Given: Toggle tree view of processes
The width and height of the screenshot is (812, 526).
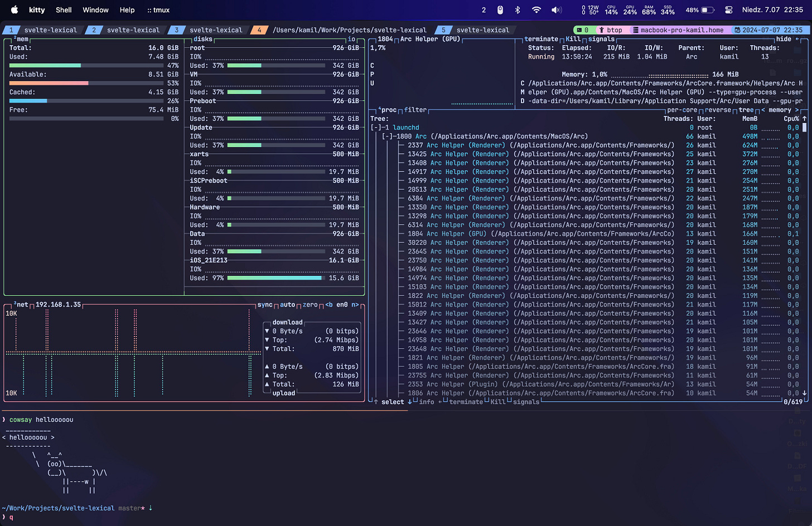Looking at the screenshot, I should coord(746,110).
